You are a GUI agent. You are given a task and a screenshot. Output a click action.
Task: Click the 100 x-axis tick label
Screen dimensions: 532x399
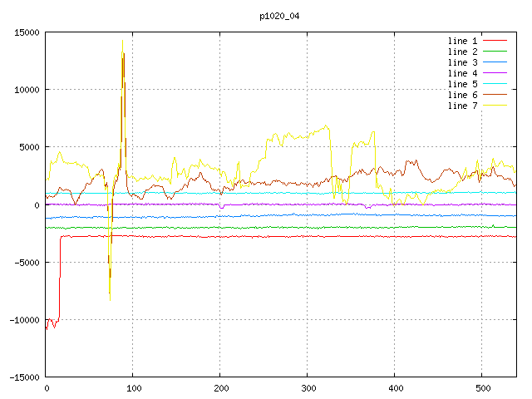133,388
